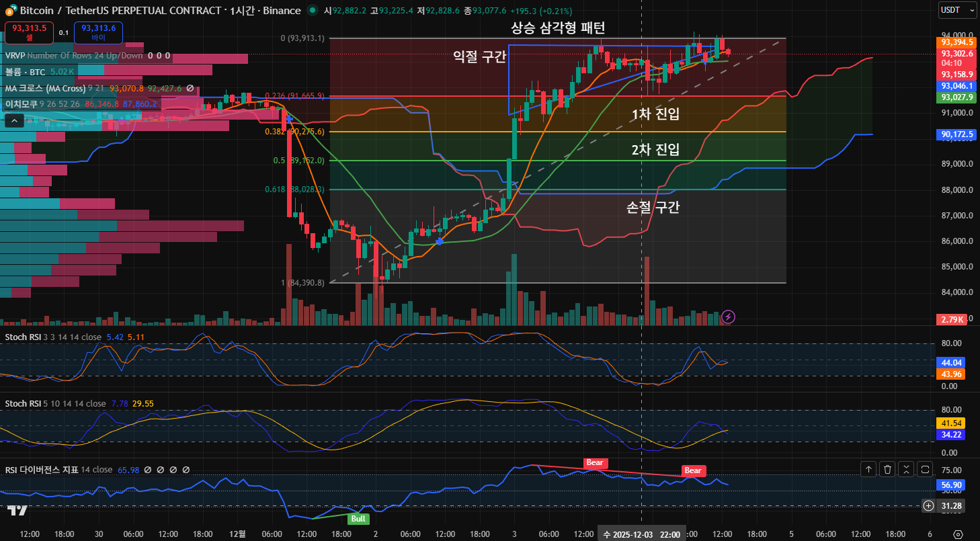Click the blue 93,046.1 price scale label

[957, 86]
